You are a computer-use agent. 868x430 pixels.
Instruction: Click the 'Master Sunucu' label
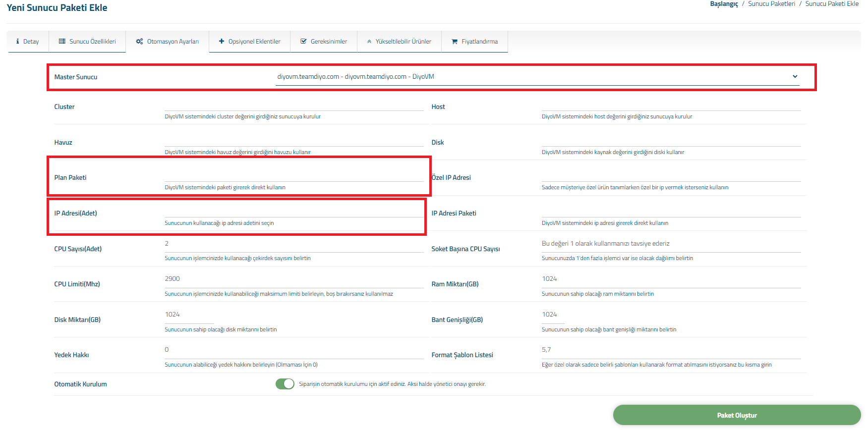(x=76, y=77)
